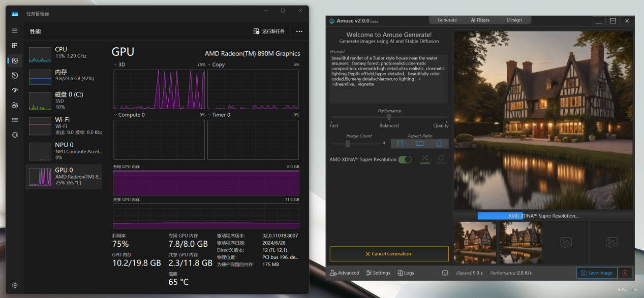Click the 专用 GPU 内存 usage graph
Viewport: 644px width, 298px height.
206,183
